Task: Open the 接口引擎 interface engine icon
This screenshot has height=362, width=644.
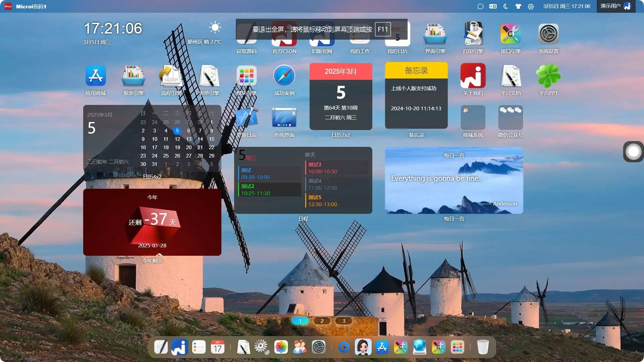Action: (x=511, y=34)
